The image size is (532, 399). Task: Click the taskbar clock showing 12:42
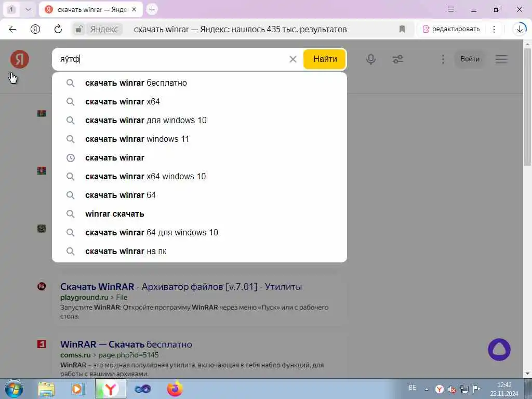tap(504, 389)
